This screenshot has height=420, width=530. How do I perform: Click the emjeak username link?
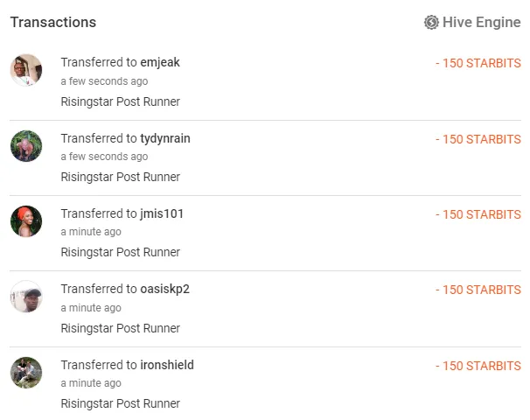(x=160, y=63)
